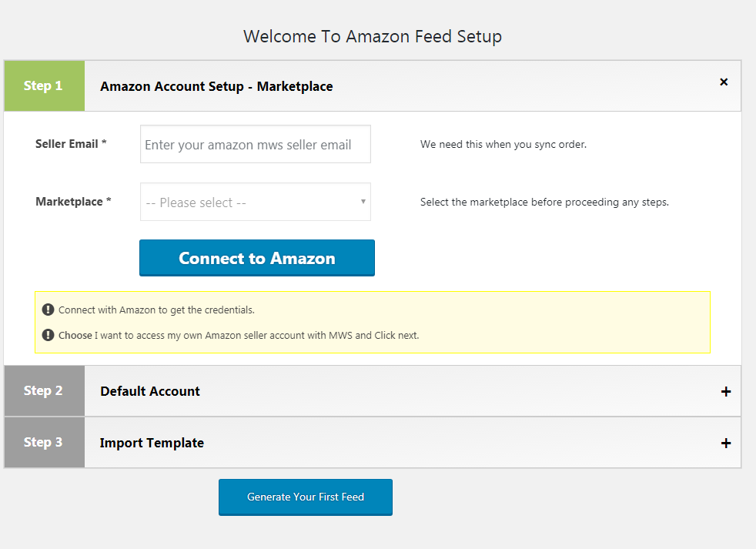The image size is (756, 549).
Task: Click the gray Step 3 badge
Action: 44,443
